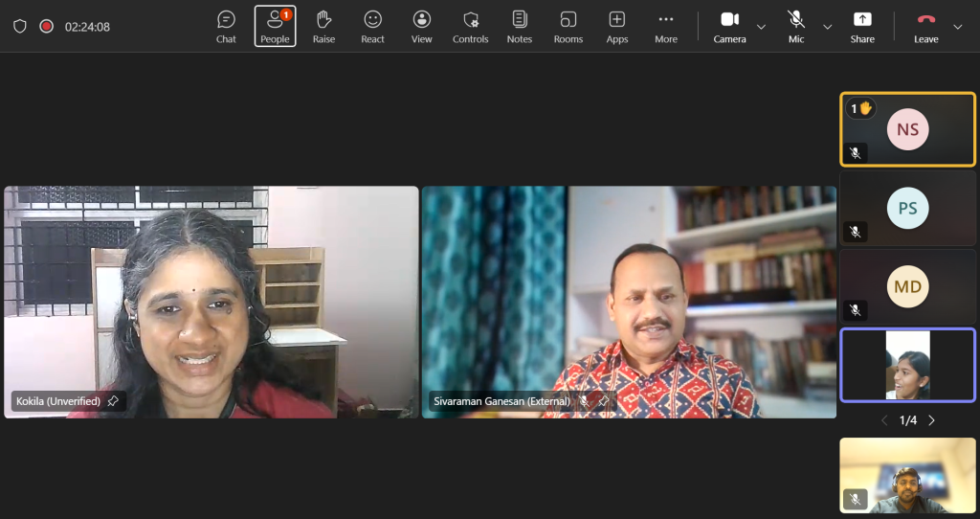The width and height of the screenshot is (980, 519).
Task: Open meeting Notes
Action: tap(519, 27)
